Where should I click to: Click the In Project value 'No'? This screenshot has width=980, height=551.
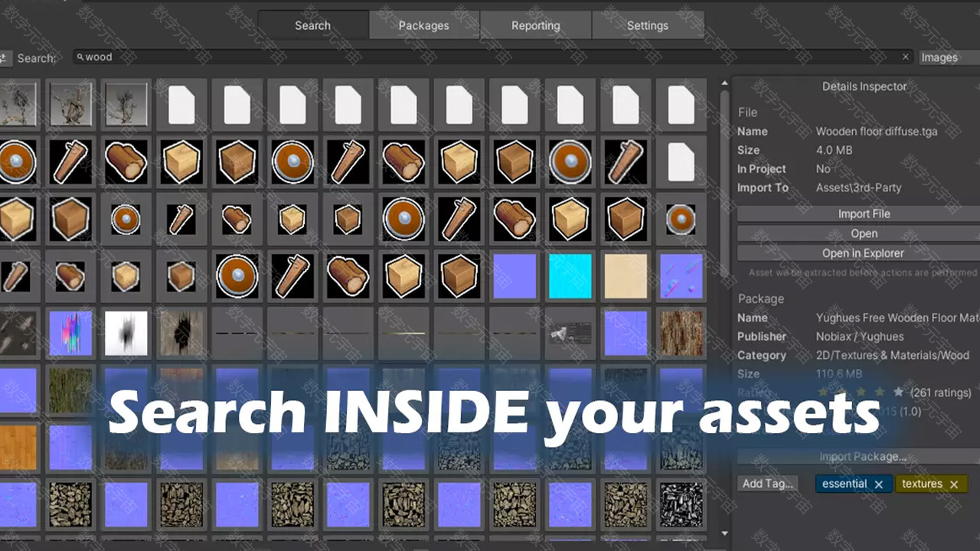pyautogui.click(x=823, y=169)
